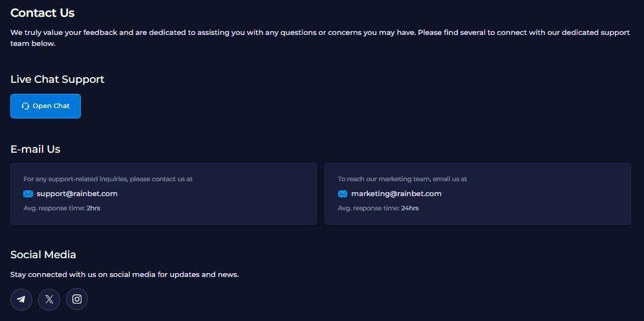Image resolution: width=644 pixels, height=321 pixels.
Task: Click the envelope icon beside marketing email
Action: pos(342,194)
